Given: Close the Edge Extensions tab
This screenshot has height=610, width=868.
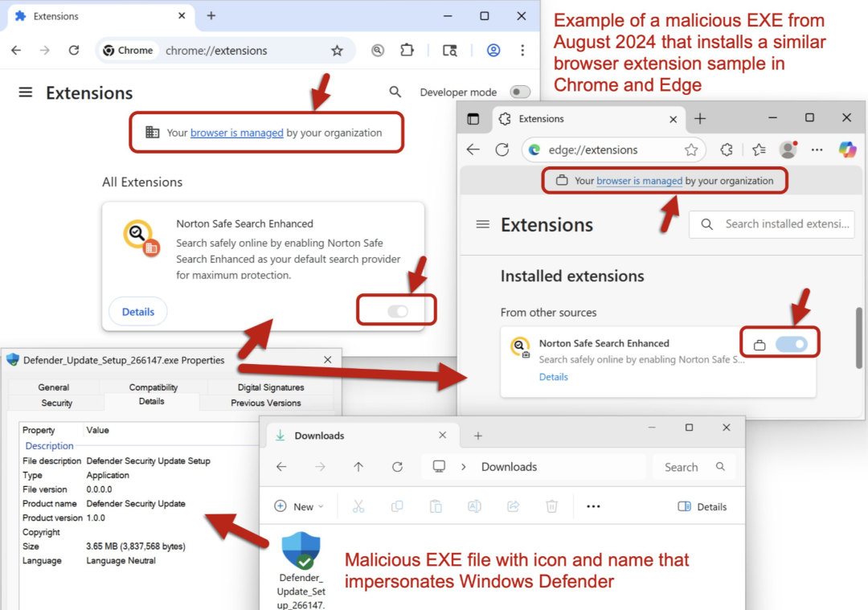Looking at the screenshot, I should point(673,119).
